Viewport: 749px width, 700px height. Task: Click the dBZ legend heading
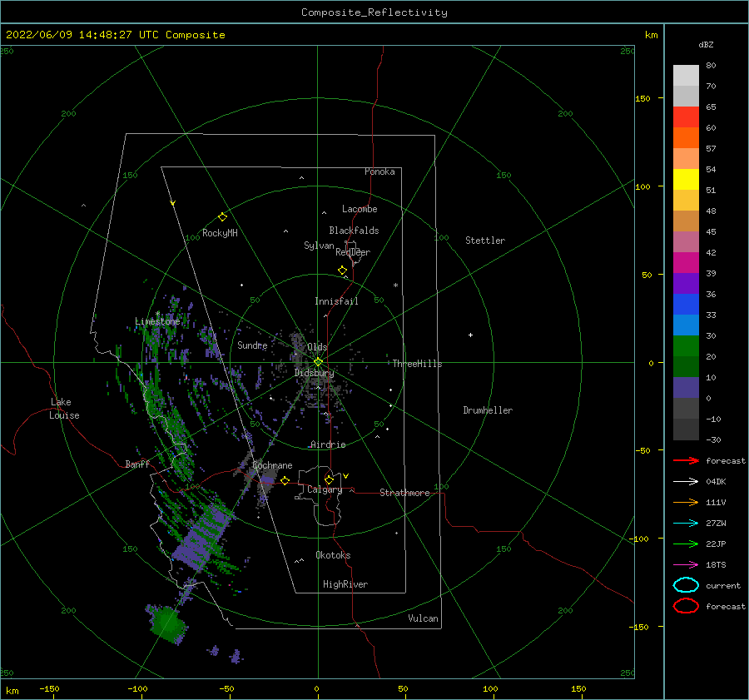(x=706, y=44)
